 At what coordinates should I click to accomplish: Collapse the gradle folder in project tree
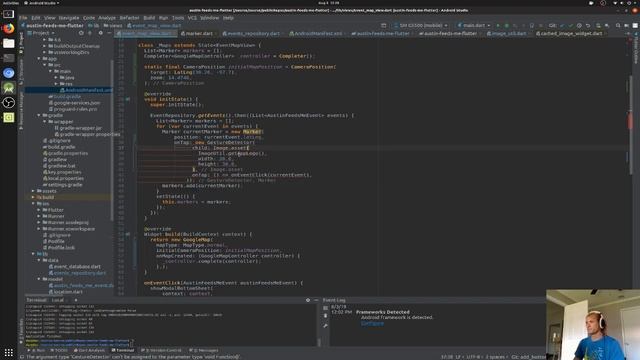coord(39,116)
